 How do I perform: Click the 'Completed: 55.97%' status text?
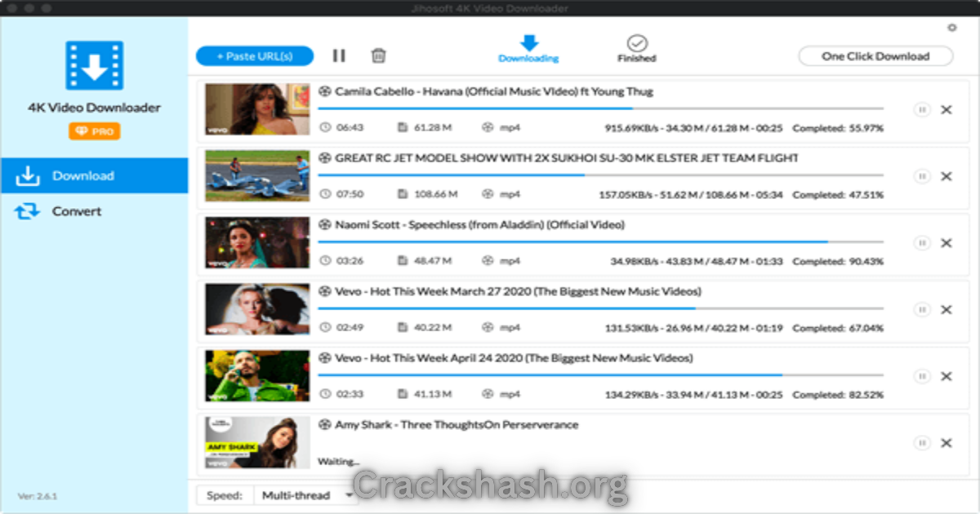(838, 128)
